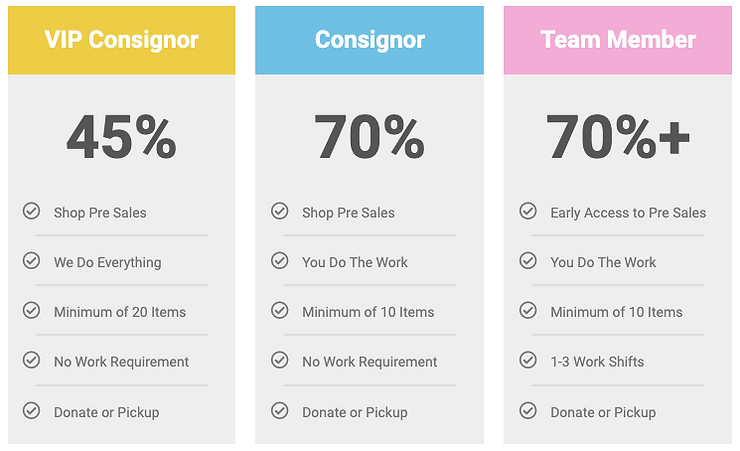This screenshot has height=451, width=740.
Task: Click checkmark icon next to We Do Everything
Action: click(31, 261)
